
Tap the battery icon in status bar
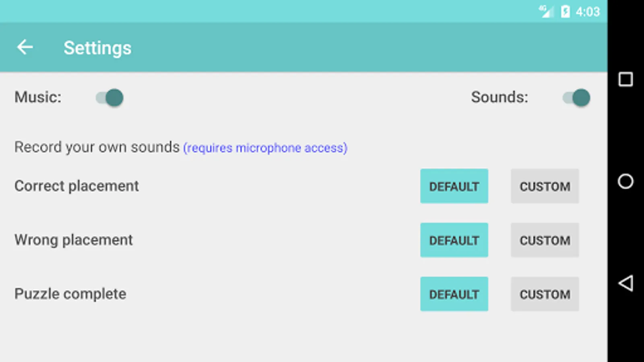coord(565,12)
